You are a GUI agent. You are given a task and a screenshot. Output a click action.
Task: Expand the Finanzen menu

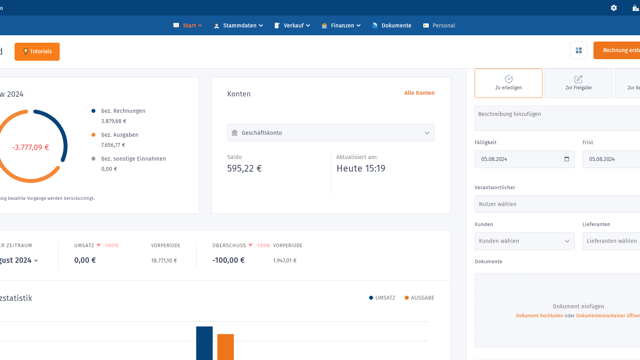[x=341, y=25]
